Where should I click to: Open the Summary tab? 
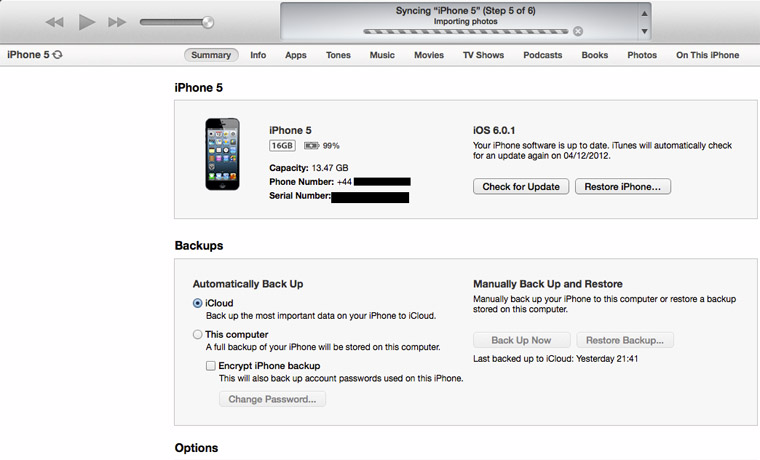pos(211,55)
